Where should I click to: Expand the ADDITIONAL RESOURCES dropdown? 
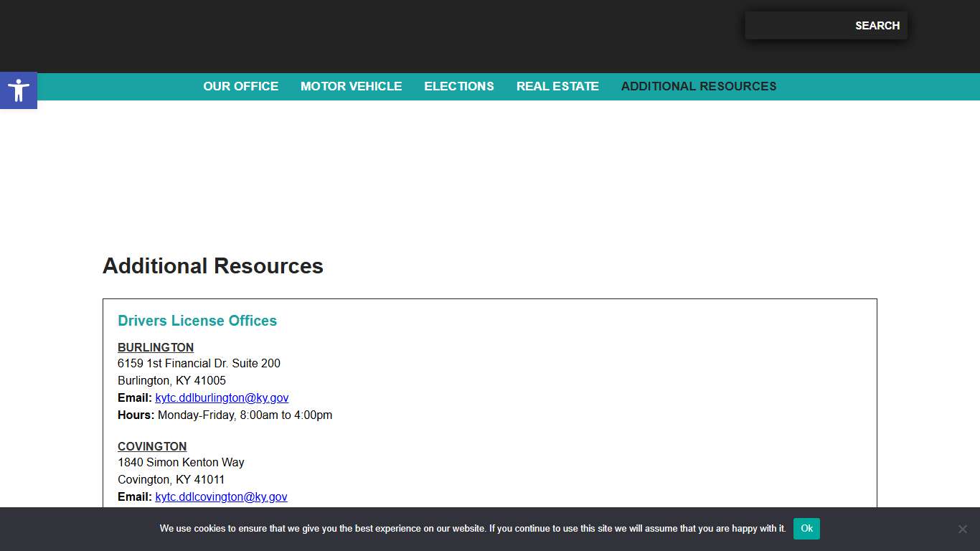[x=698, y=86]
